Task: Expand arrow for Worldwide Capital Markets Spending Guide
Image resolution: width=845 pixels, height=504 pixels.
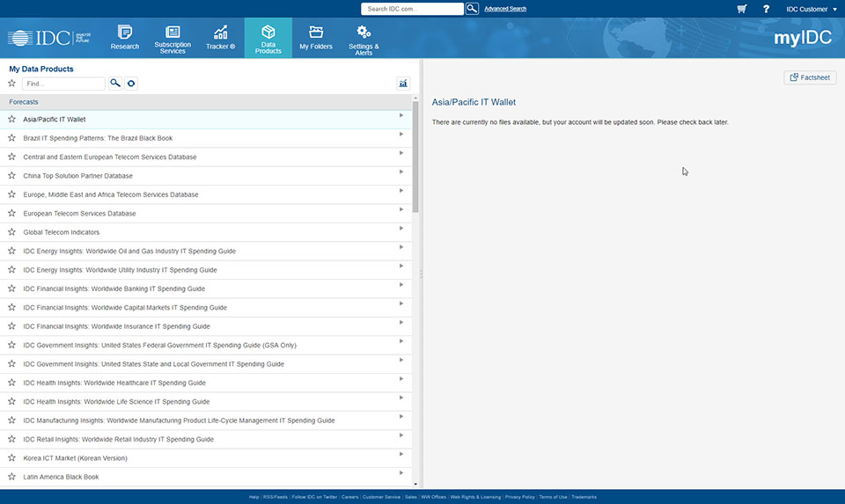Action: tap(401, 303)
